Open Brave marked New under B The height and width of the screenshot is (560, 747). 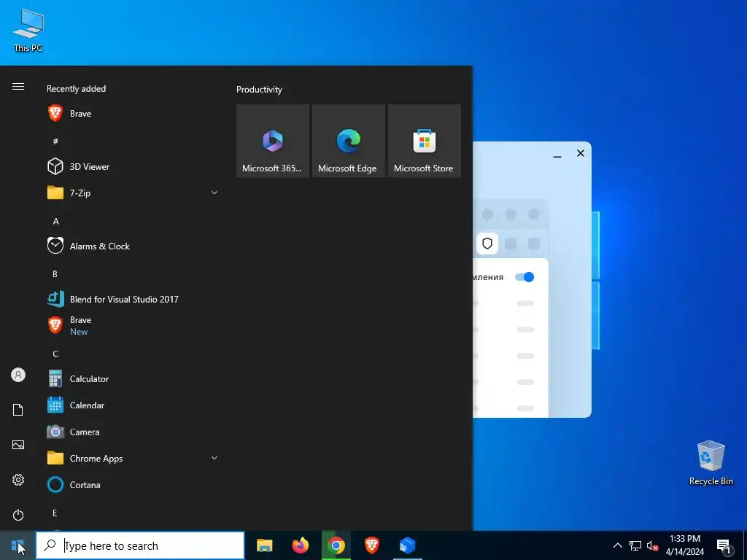tap(133, 326)
